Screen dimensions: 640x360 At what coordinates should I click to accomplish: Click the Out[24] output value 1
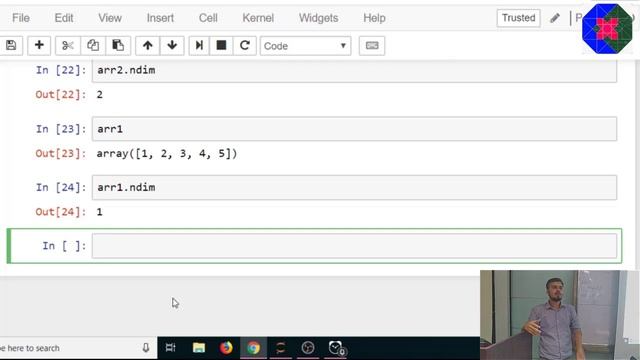[100, 212]
